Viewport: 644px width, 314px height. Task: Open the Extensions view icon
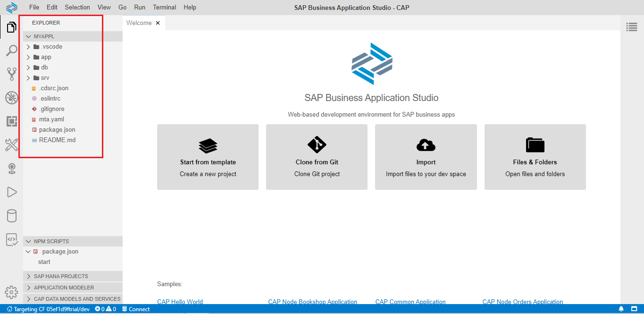click(x=11, y=121)
